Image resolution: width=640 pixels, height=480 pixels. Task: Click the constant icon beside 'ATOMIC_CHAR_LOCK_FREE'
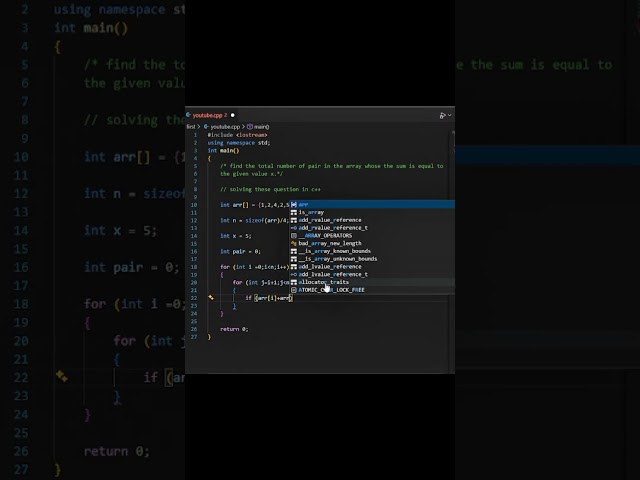tap(294, 290)
